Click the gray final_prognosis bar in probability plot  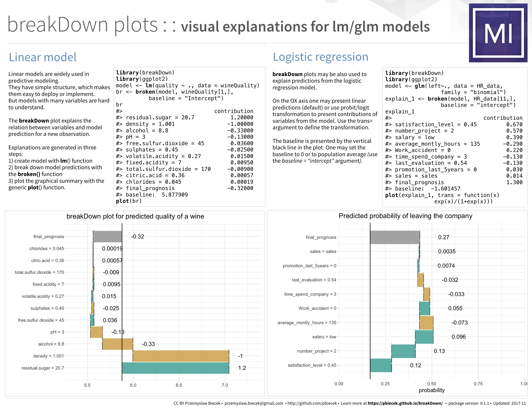pyautogui.click(x=395, y=237)
